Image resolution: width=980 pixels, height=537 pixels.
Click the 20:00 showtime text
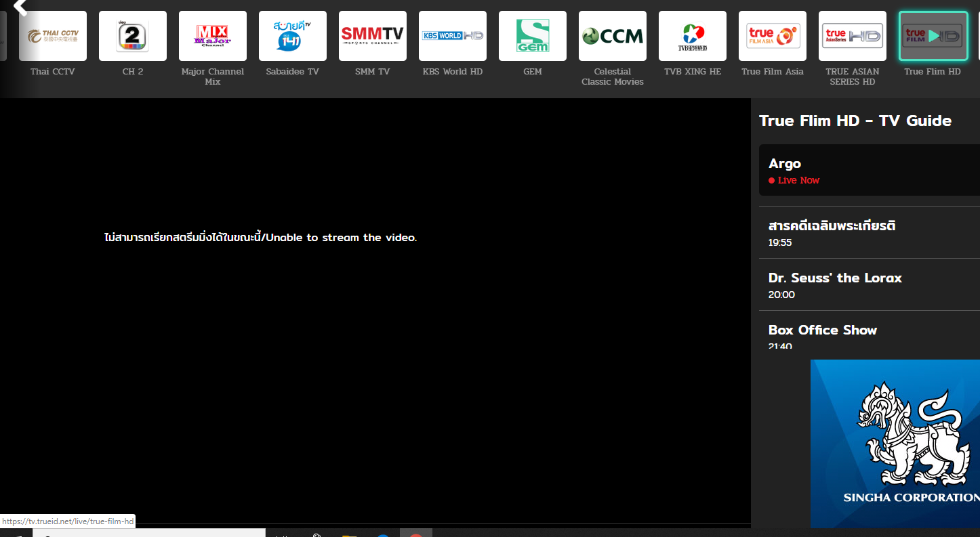point(781,295)
